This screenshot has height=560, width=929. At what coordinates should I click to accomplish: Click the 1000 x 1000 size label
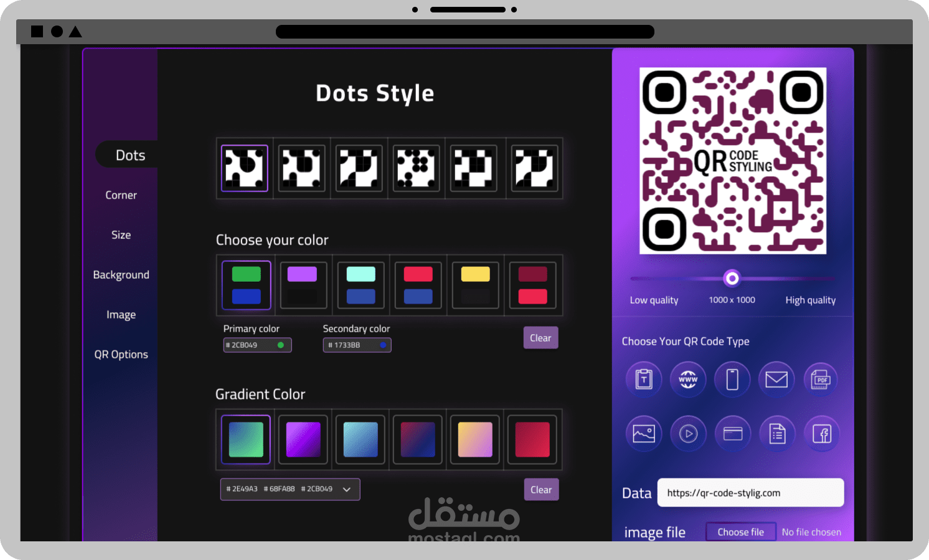732,300
